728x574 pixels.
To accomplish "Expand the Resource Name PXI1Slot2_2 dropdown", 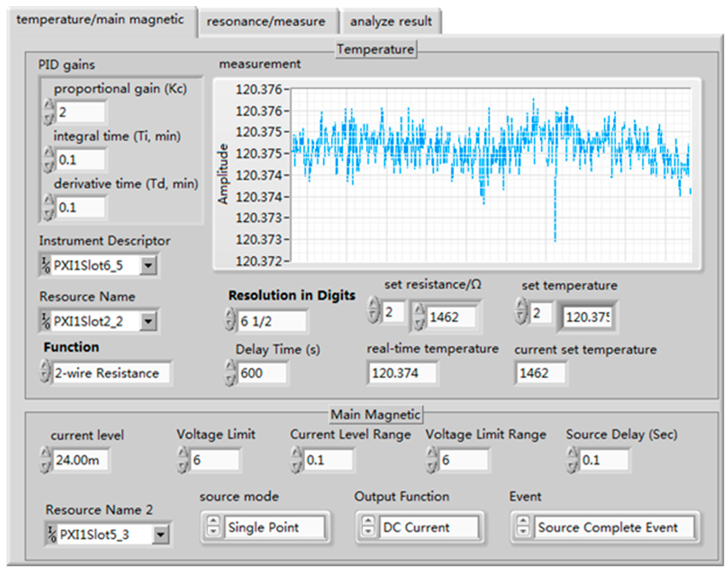I will [x=148, y=321].
